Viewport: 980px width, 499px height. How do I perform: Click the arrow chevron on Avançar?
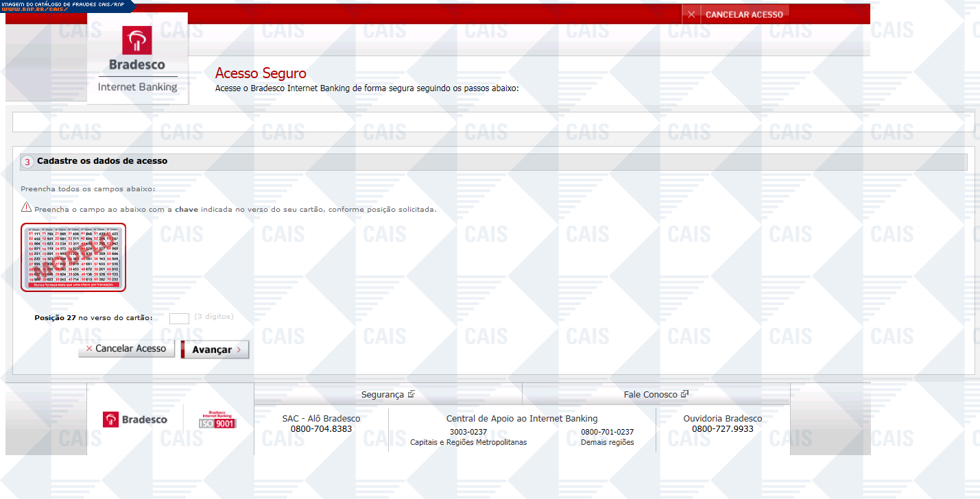pyautogui.click(x=239, y=350)
